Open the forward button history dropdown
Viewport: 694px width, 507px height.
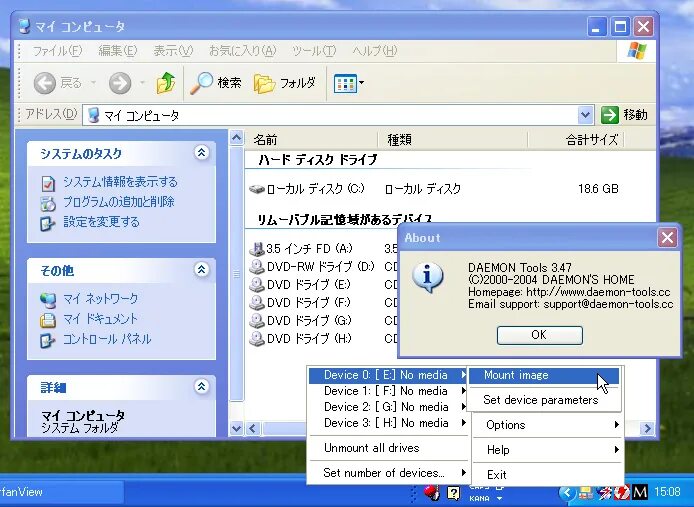pos(142,83)
